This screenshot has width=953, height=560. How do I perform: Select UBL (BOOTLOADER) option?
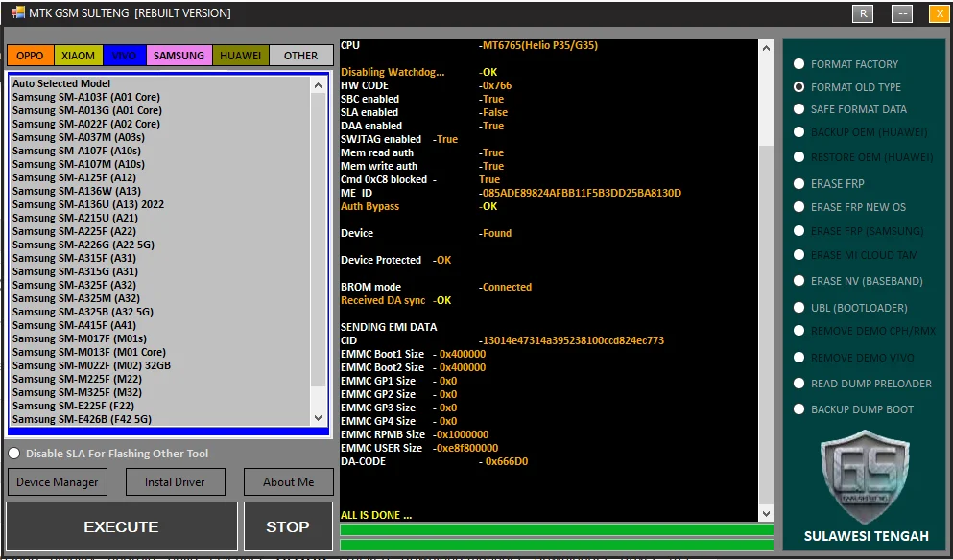pyautogui.click(x=850, y=308)
